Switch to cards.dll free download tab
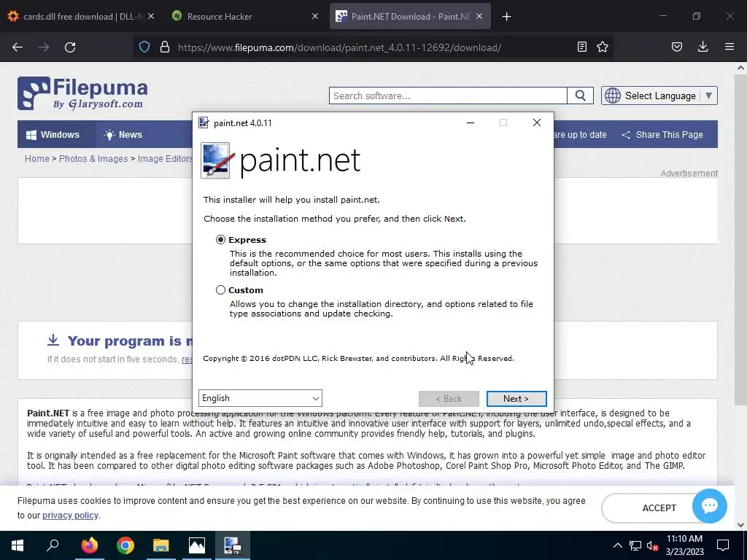This screenshot has width=747, height=560. (81, 16)
